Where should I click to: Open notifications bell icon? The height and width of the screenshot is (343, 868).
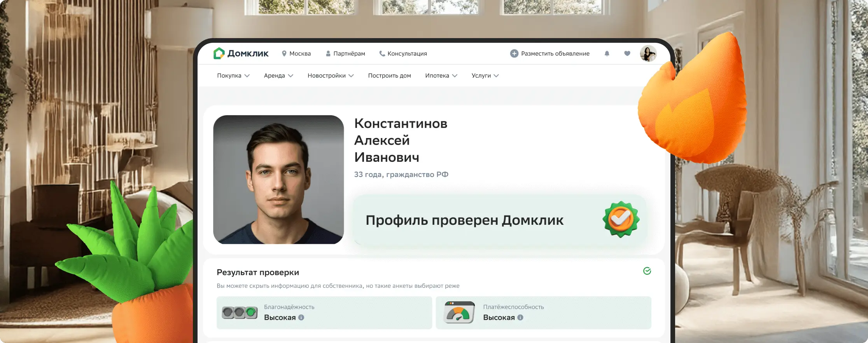point(607,54)
